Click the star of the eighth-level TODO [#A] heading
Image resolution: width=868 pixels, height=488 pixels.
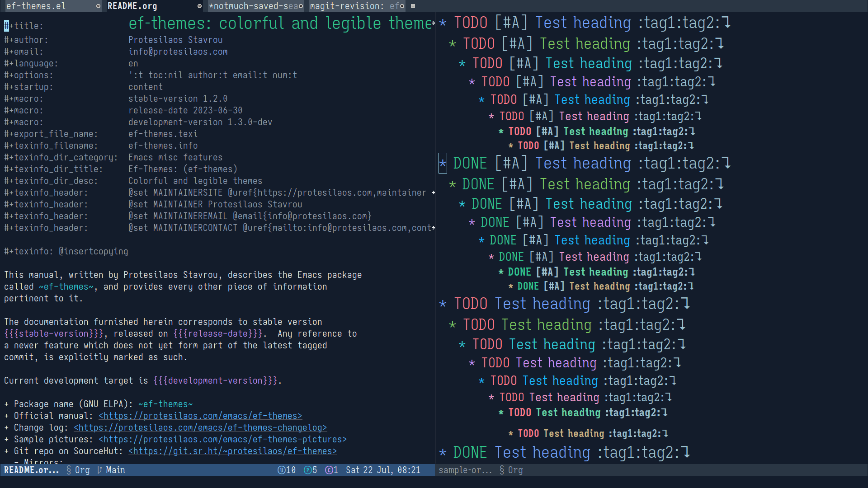tap(511, 145)
